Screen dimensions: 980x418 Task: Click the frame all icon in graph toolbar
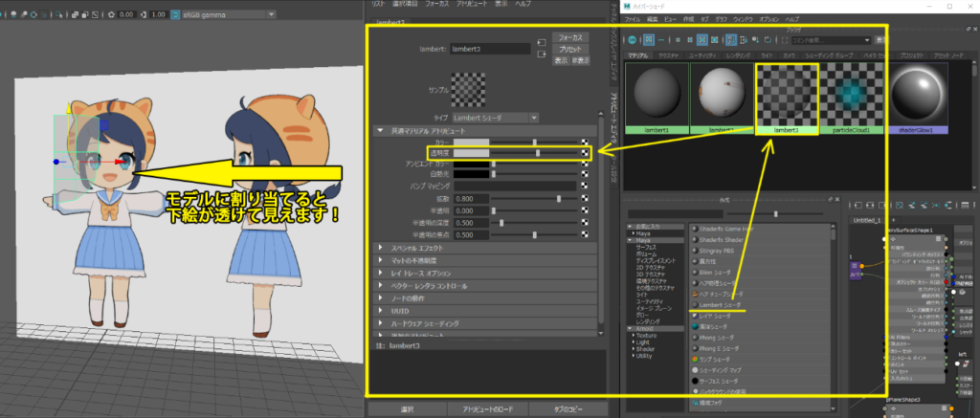coord(900,205)
